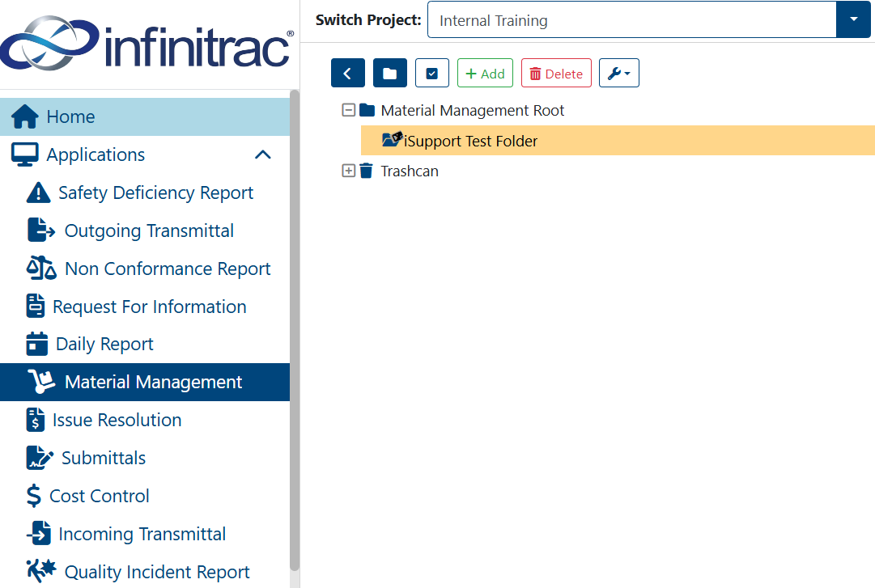Click the back arrow toolbar button

[348, 73]
